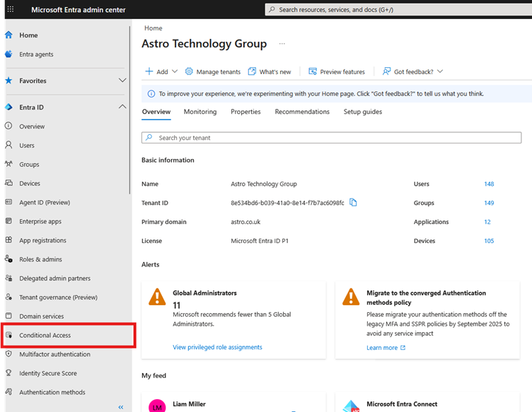The image size is (532, 412).
Task: Click the Agent ID (Preview) icon
Action: pos(8,202)
